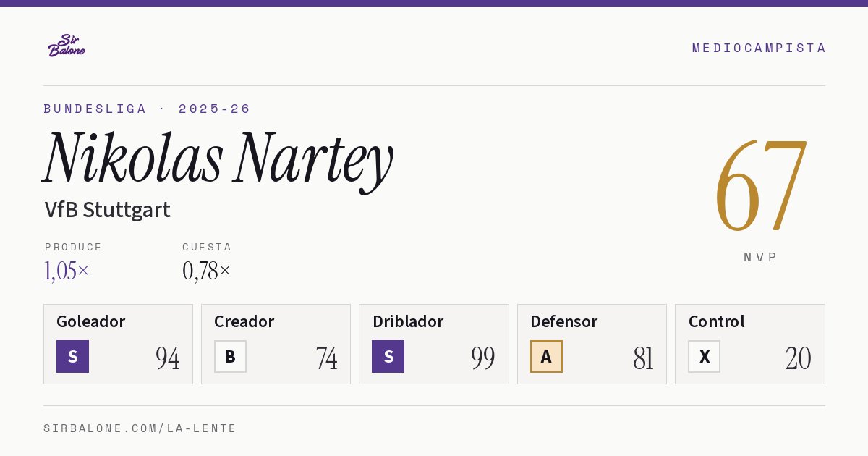The height and width of the screenshot is (456, 868).
Task: Click the B grade badge for Creador
Action: click(x=230, y=356)
